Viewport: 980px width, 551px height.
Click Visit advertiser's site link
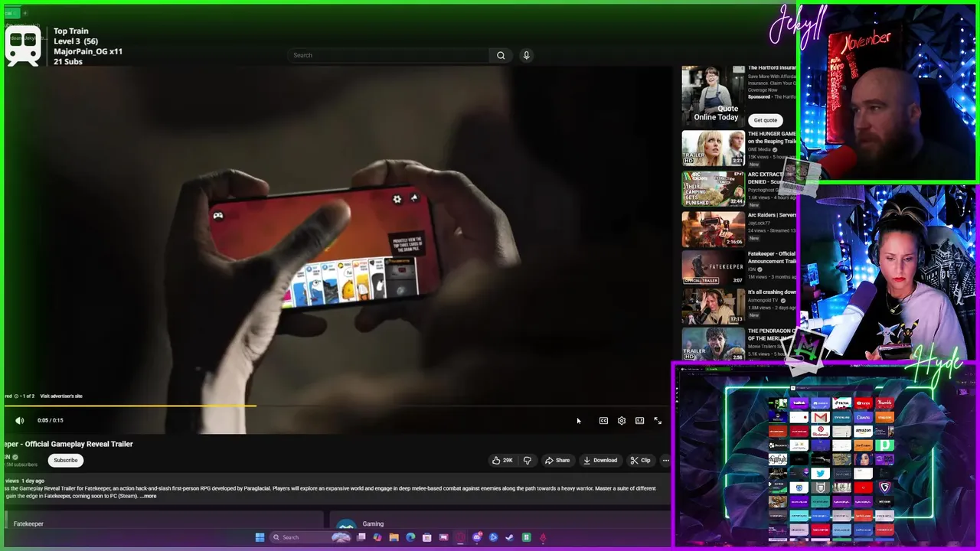click(61, 396)
